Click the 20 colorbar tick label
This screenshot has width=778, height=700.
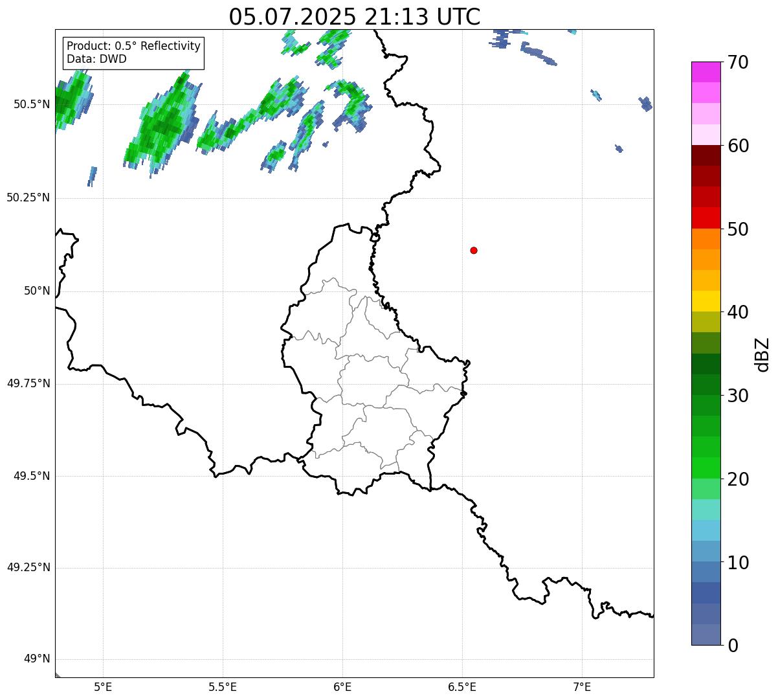point(738,479)
